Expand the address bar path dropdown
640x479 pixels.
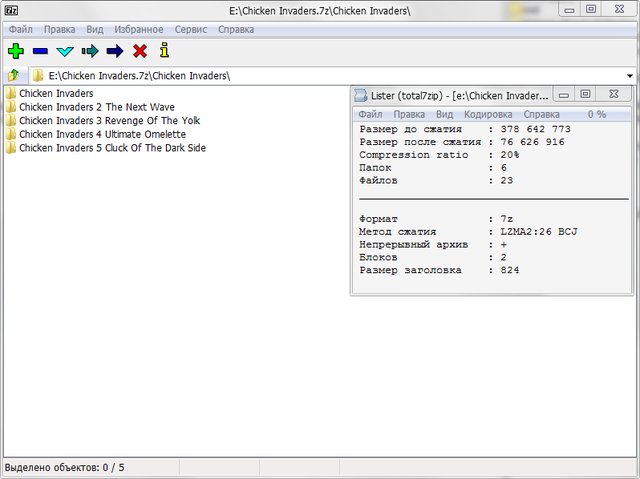(630, 76)
